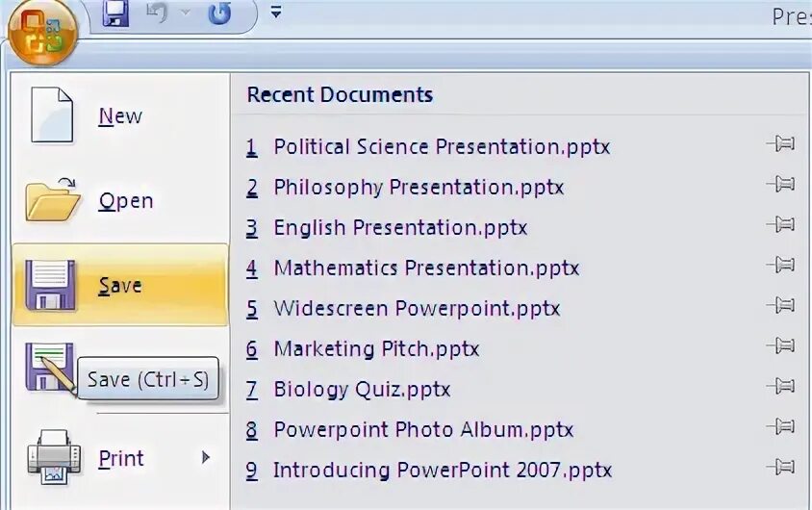
Task: Choose the highlighted Save command label
Action: (119, 285)
